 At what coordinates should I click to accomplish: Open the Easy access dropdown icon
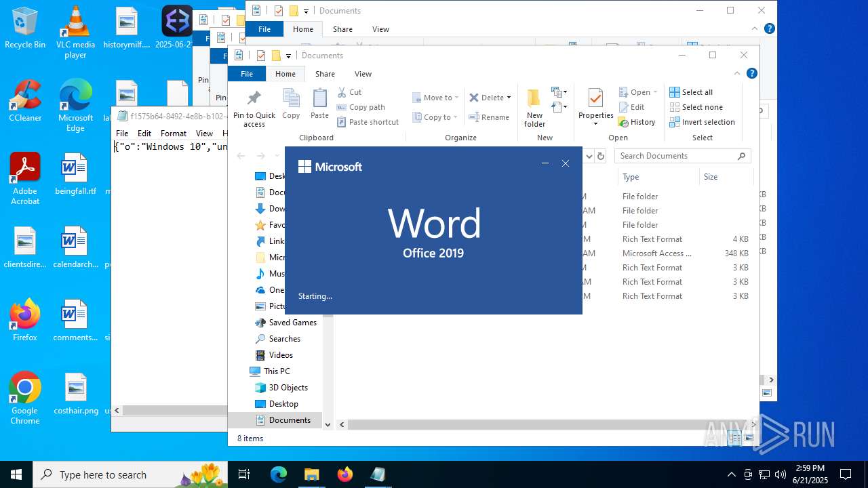(559, 107)
